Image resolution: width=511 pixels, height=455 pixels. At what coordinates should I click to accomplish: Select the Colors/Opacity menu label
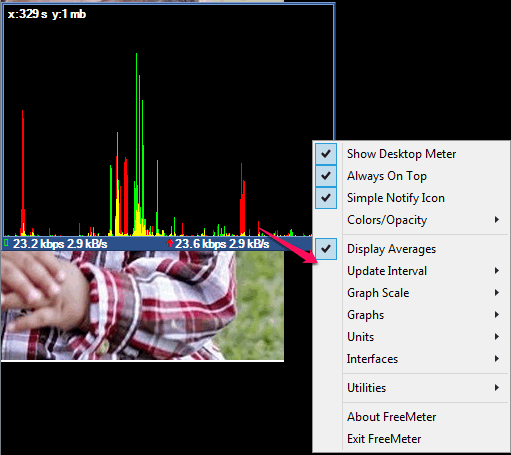387,220
